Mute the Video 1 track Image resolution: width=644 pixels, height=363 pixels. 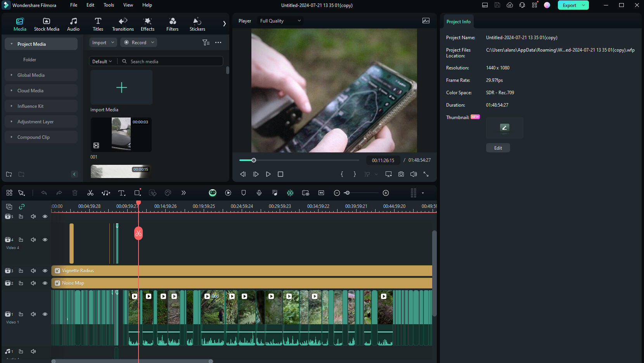(x=33, y=314)
